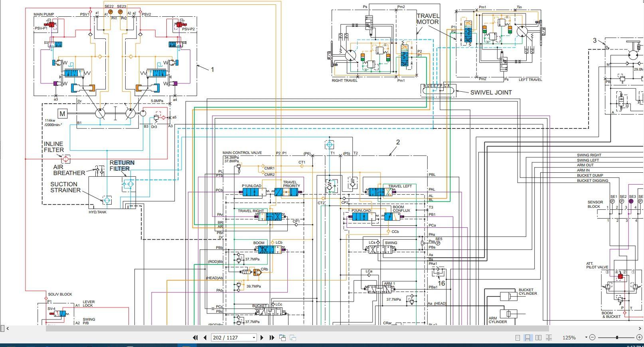Image resolution: width=644 pixels, height=347 pixels.
Task: Enable continuous scrolling page layout
Action: 528,337
